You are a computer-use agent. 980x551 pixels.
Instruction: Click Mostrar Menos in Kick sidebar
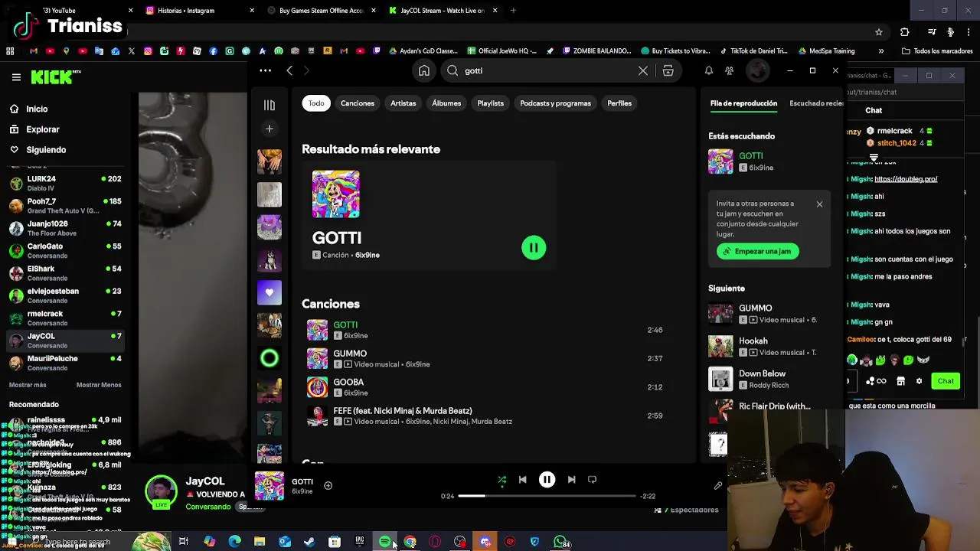click(99, 385)
